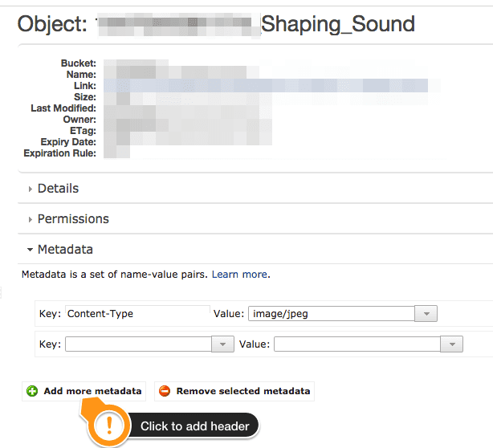
Task: Click the green plus icon
Action: [x=32, y=392]
